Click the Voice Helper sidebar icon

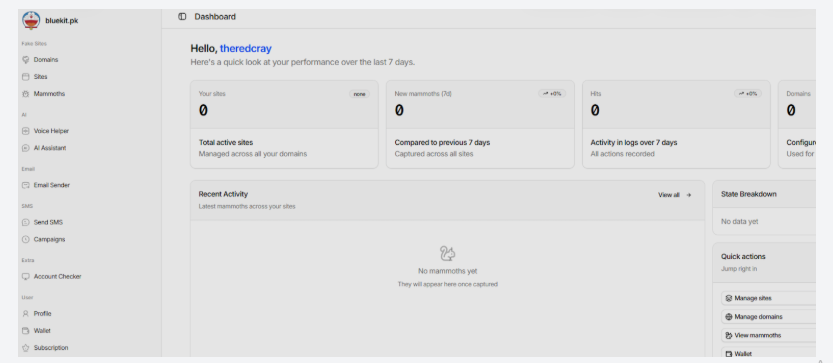click(x=26, y=131)
